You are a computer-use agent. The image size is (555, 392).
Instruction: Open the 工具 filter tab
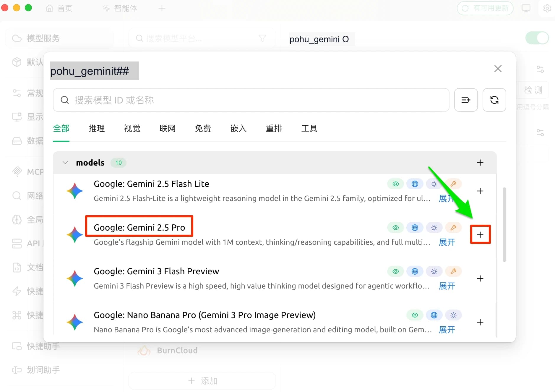tap(309, 128)
